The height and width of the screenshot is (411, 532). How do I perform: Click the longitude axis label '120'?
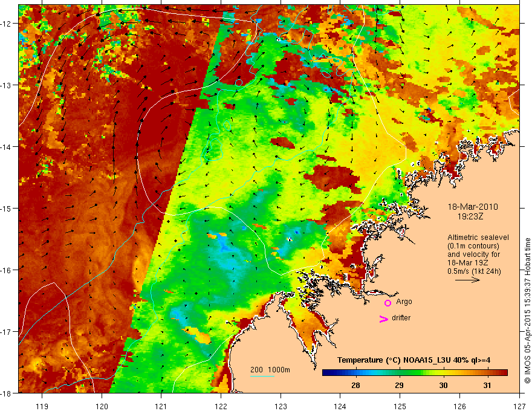click(102, 406)
